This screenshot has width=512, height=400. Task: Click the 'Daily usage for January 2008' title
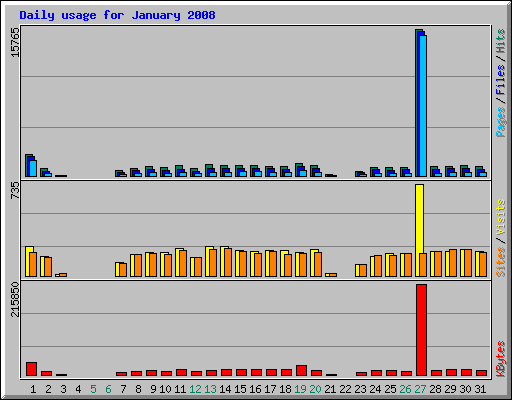117,15
